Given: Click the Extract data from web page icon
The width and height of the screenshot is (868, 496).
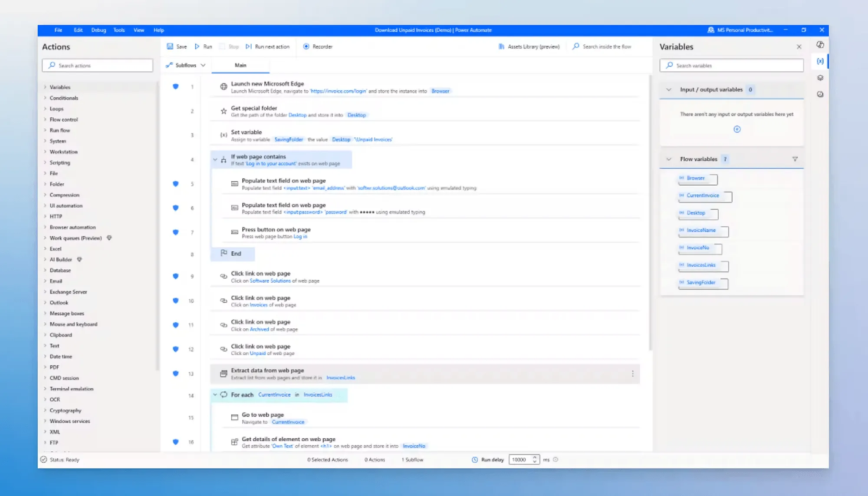Looking at the screenshot, I should pyautogui.click(x=224, y=374).
